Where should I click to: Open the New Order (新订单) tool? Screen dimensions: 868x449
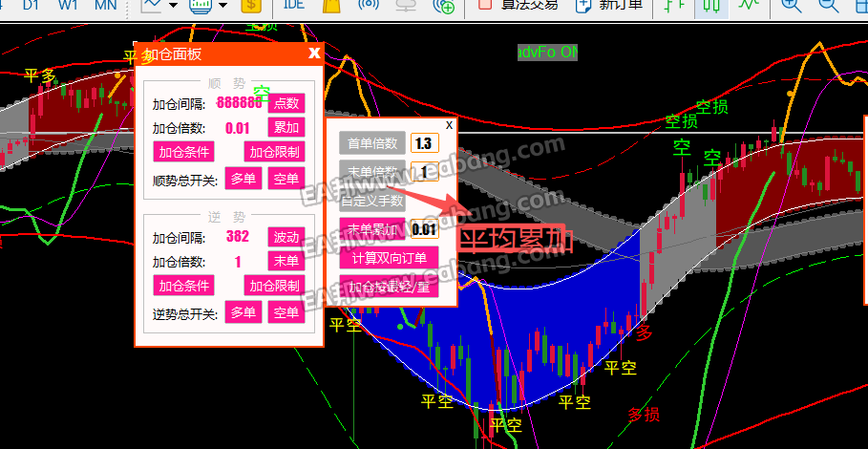coord(608,5)
